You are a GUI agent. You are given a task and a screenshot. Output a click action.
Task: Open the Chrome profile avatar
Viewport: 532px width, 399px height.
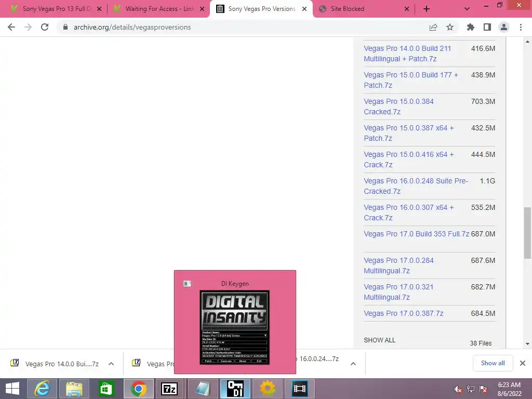504,27
